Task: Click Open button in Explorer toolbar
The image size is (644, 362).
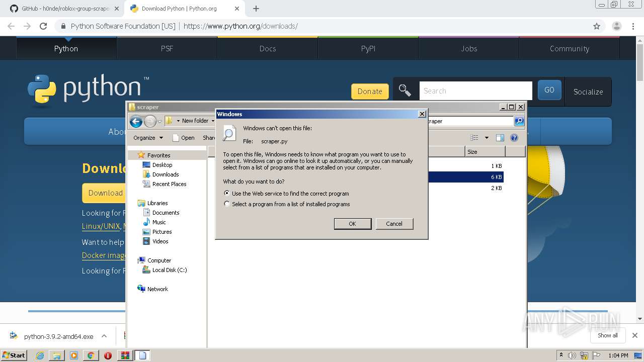Action: pyautogui.click(x=184, y=138)
